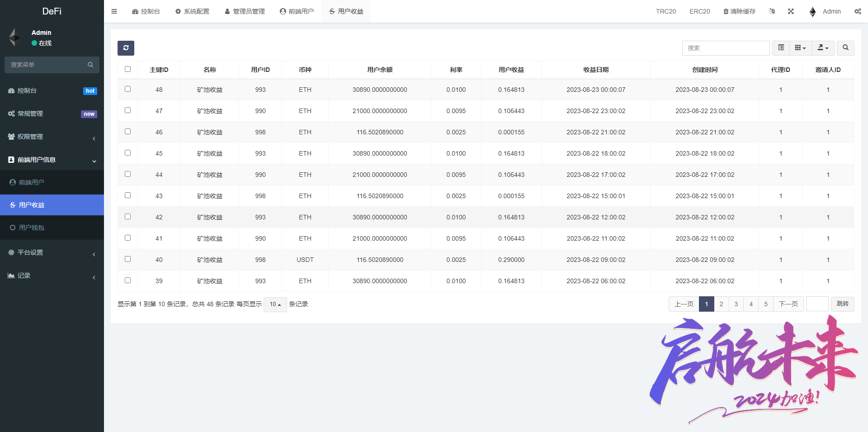Viewport: 868px width, 432px height.
Task: Focus the jump-to-page input field
Action: point(817,304)
